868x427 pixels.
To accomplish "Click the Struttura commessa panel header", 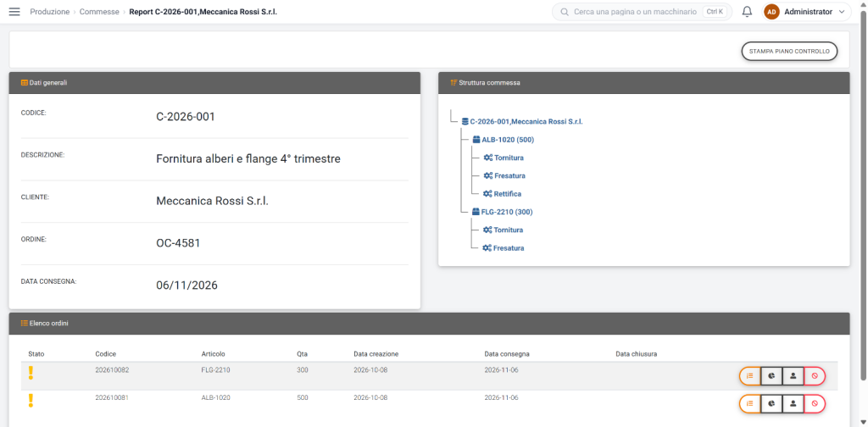I will coord(644,82).
